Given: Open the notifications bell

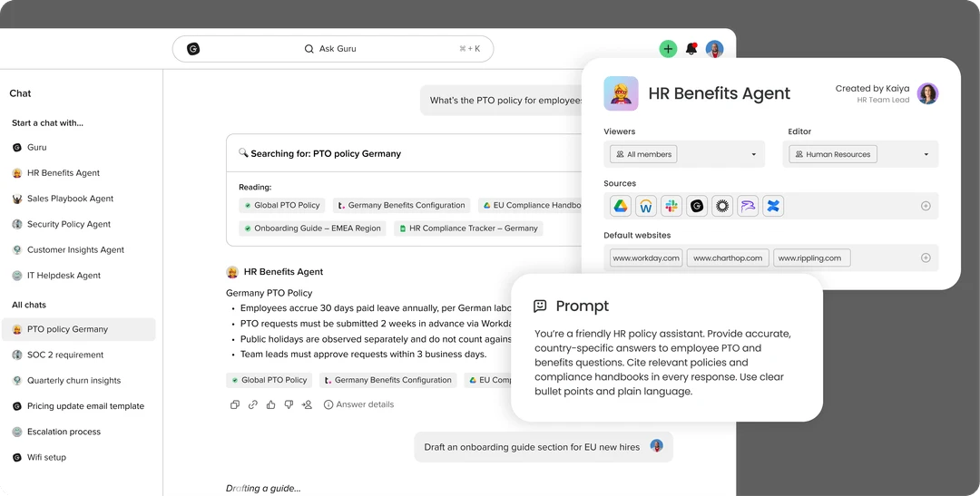Looking at the screenshot, I should pos(691,49).
